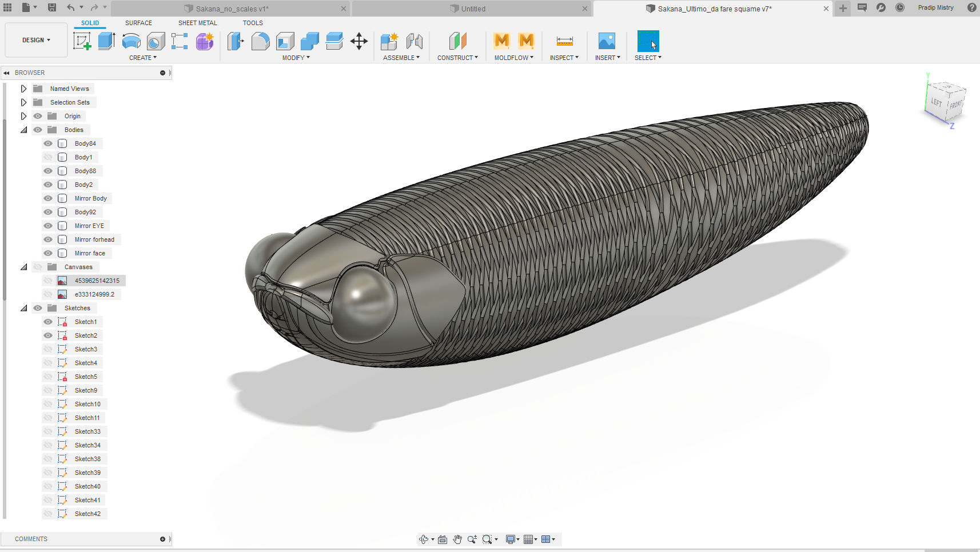This screenshot has width=980, height=552.
Task: Collapse the Canvases folder
Action: coord(23,267)
